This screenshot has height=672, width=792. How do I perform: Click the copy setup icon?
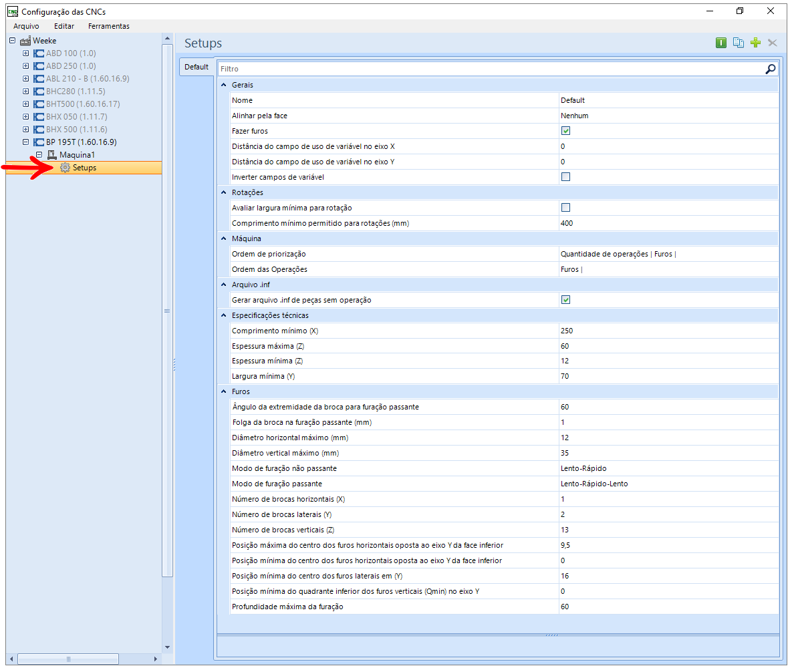point(738,43)
